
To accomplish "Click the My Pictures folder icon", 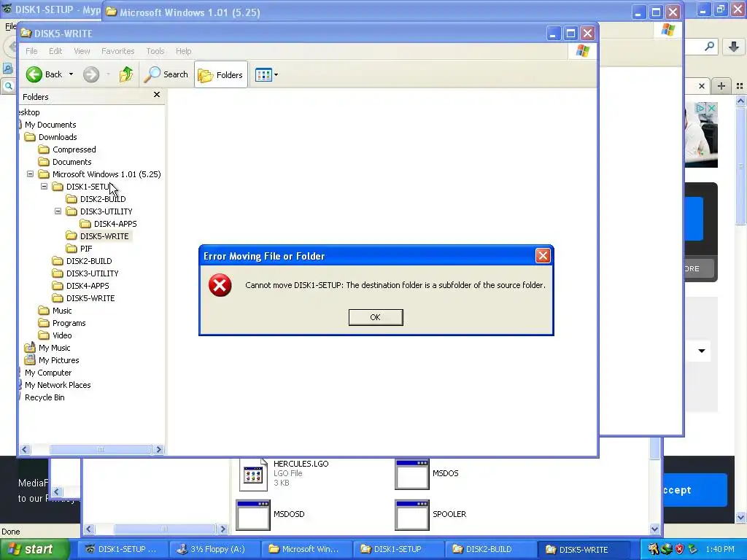I will click(30, 359).
